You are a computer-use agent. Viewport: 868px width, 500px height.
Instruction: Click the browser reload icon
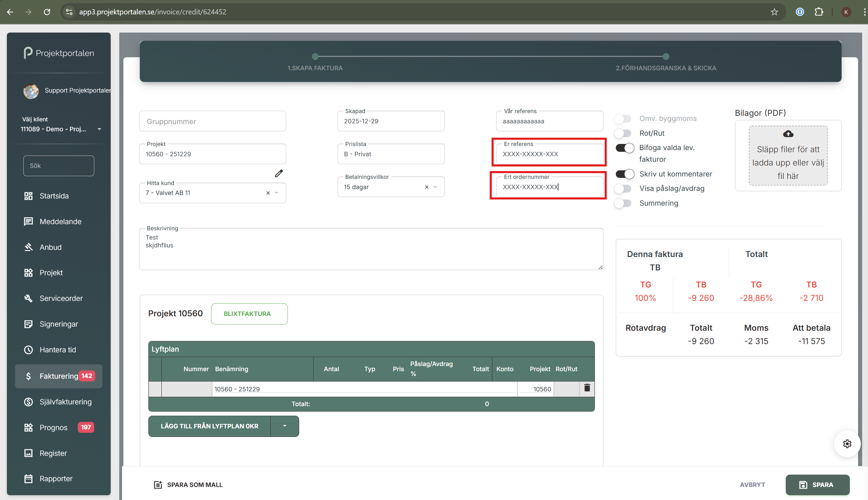pyautogui.click(x=47, y=12)
